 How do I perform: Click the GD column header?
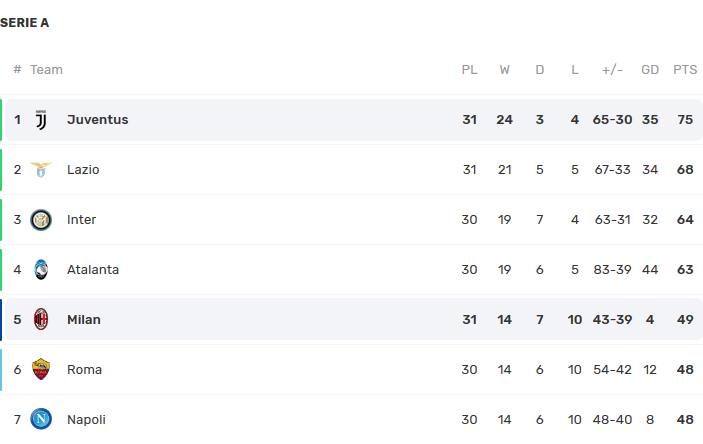tap(650, 70)
